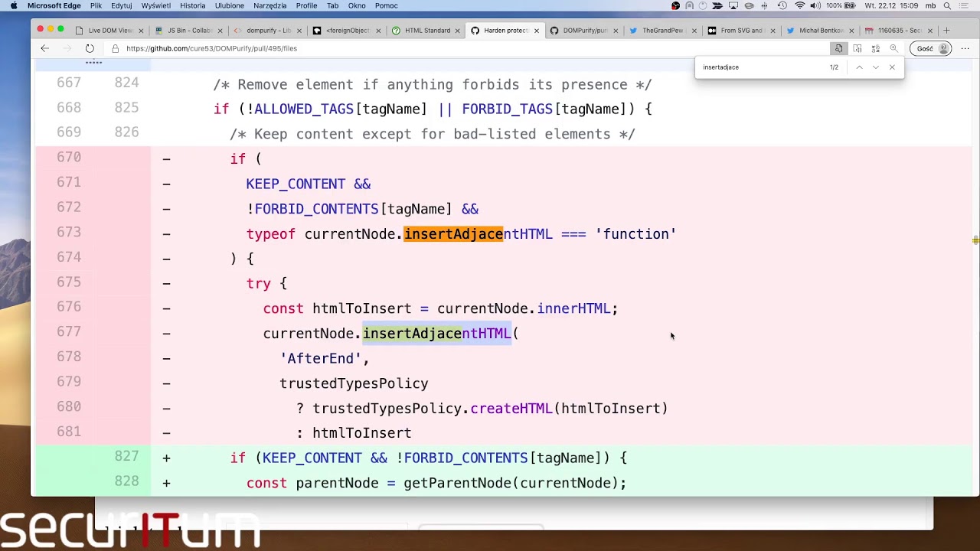
Task: Close the Harden protect tab
Action: [536, 31]
